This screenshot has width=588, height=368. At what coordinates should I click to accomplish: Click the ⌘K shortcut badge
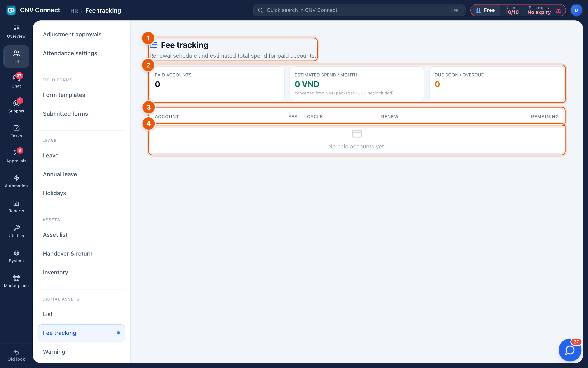(456, 10)
